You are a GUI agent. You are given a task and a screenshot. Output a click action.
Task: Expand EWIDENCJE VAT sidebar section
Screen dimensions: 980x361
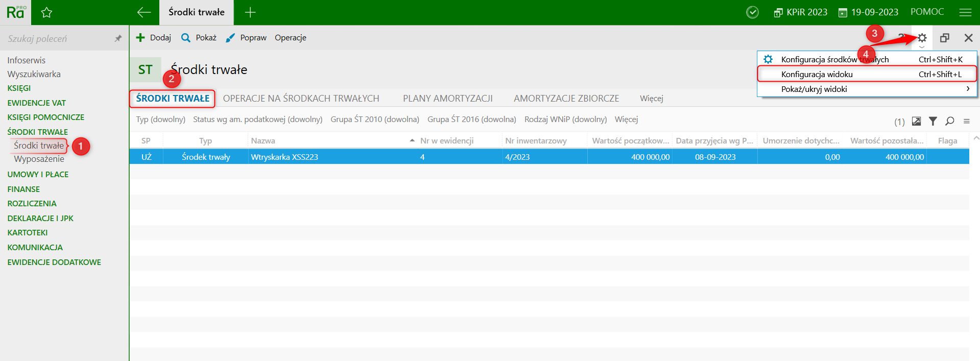pos(36,103)
